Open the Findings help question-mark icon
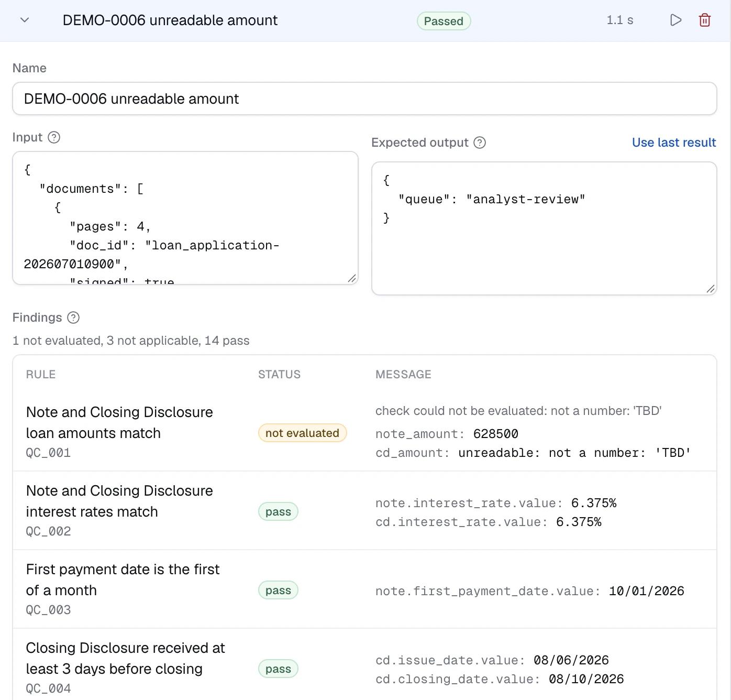The width and height of the screenshot is (731, 700). tap(74, 318)
